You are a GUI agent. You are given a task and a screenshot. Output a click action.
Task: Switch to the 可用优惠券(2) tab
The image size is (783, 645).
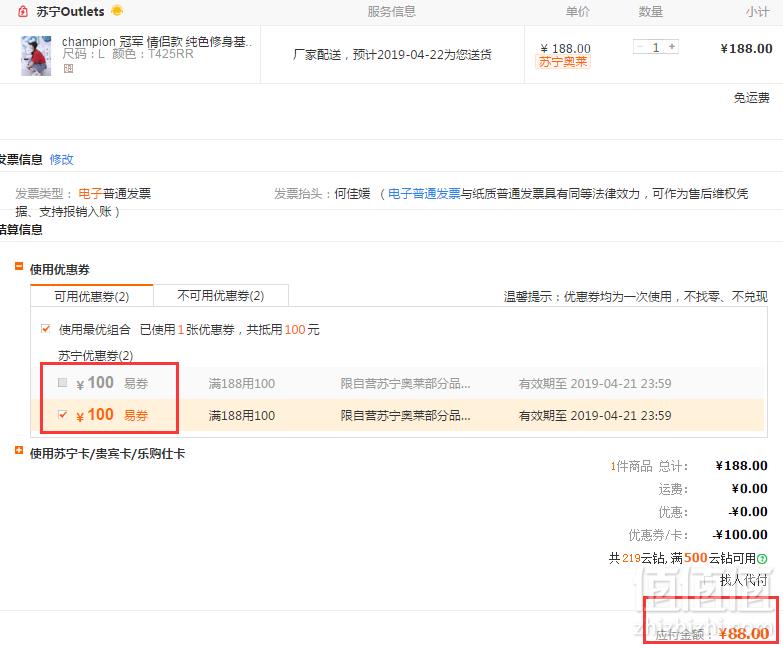[91, 296]
